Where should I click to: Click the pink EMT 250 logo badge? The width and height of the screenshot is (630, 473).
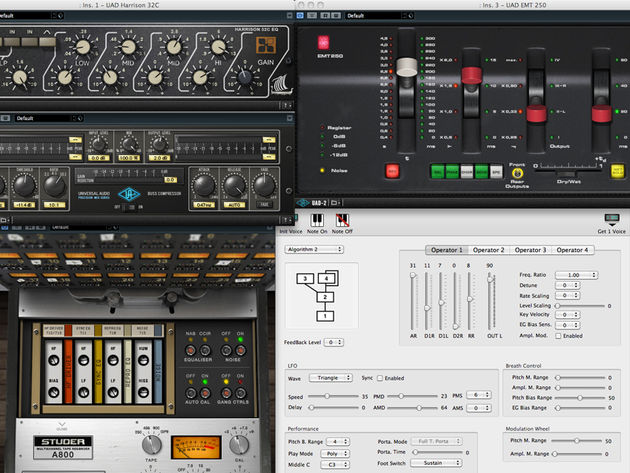coord(323,42)
